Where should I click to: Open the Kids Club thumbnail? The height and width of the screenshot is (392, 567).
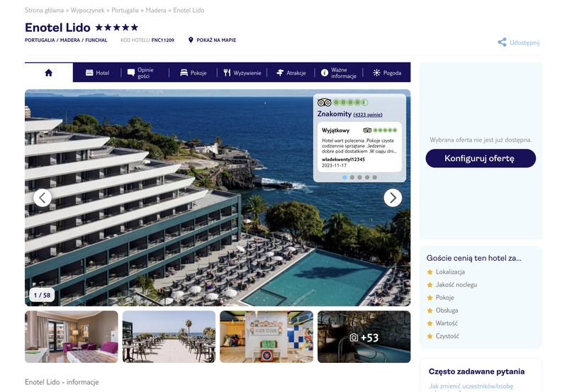click(266, 337)
